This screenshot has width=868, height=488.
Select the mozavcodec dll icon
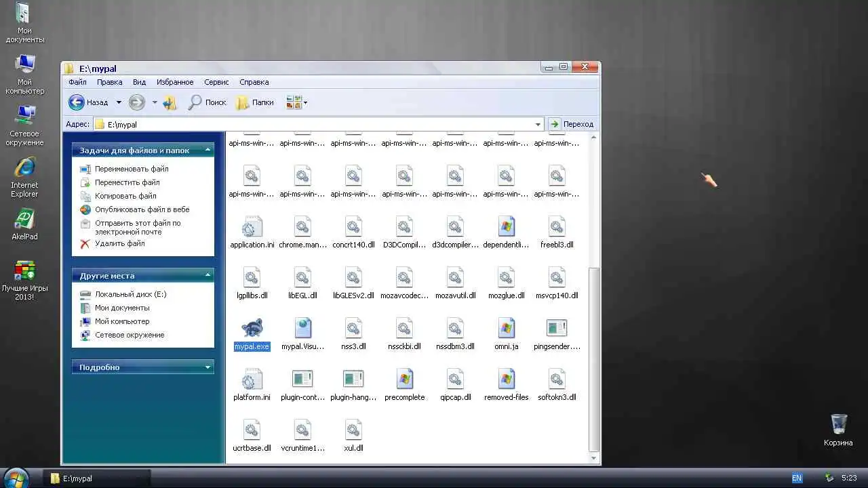[404, 277]
